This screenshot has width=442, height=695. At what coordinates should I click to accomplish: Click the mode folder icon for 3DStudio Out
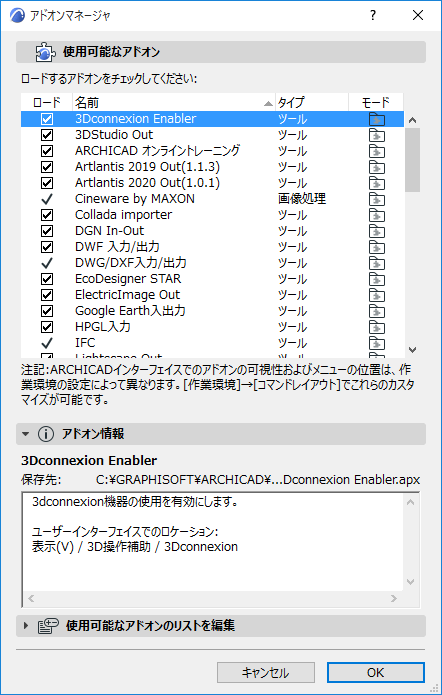(377, 135)
